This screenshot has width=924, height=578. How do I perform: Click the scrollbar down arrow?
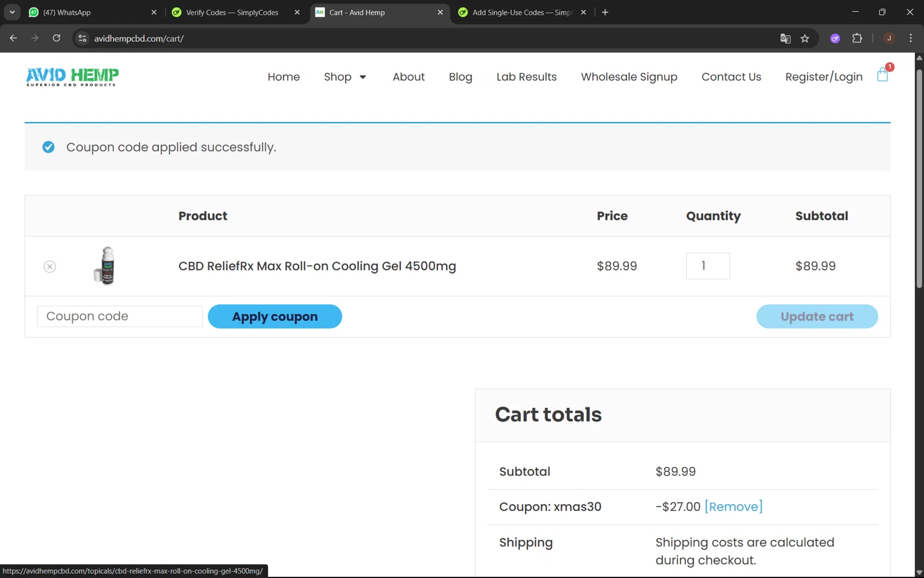tap(919, 572)
